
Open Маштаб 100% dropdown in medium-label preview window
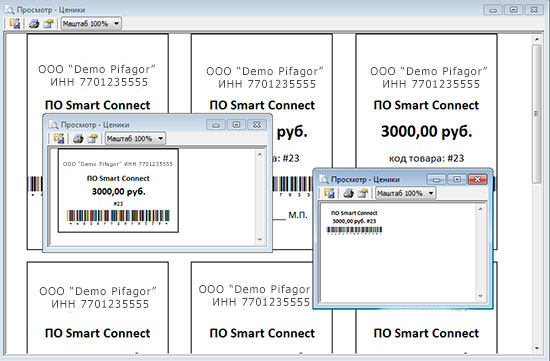[135, 138]
